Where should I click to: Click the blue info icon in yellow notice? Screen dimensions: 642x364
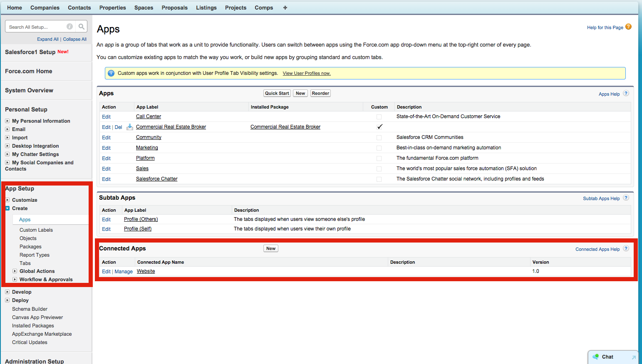[111, 73]
